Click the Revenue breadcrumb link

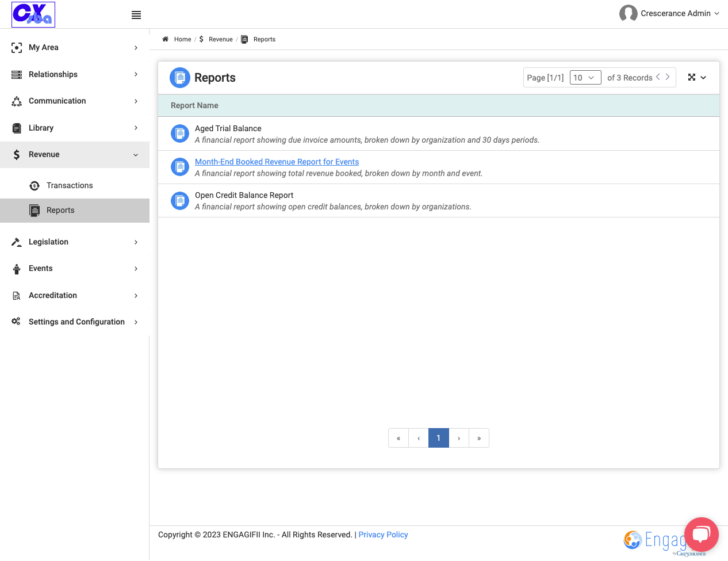tap(221, 39)
